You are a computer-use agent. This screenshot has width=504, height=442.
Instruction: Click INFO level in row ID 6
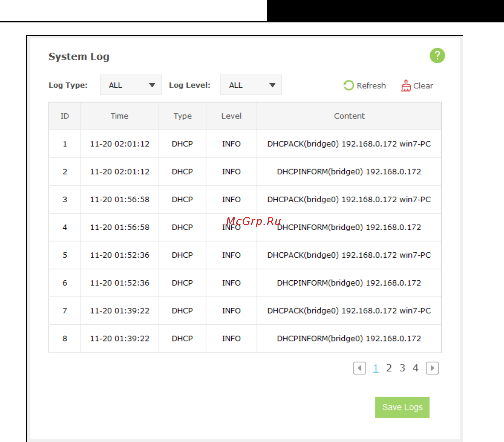click(x=231, y=283)
